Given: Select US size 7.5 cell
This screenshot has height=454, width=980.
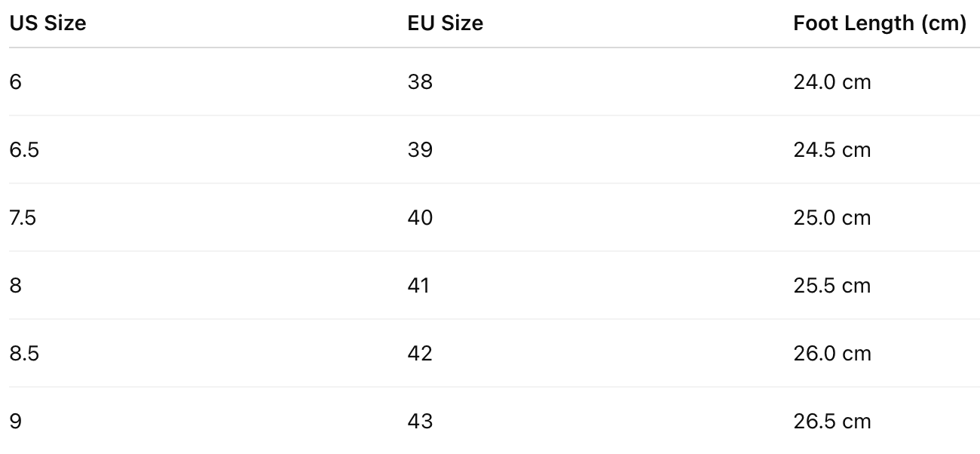Looking at the screenshot, I should (23, 217).
